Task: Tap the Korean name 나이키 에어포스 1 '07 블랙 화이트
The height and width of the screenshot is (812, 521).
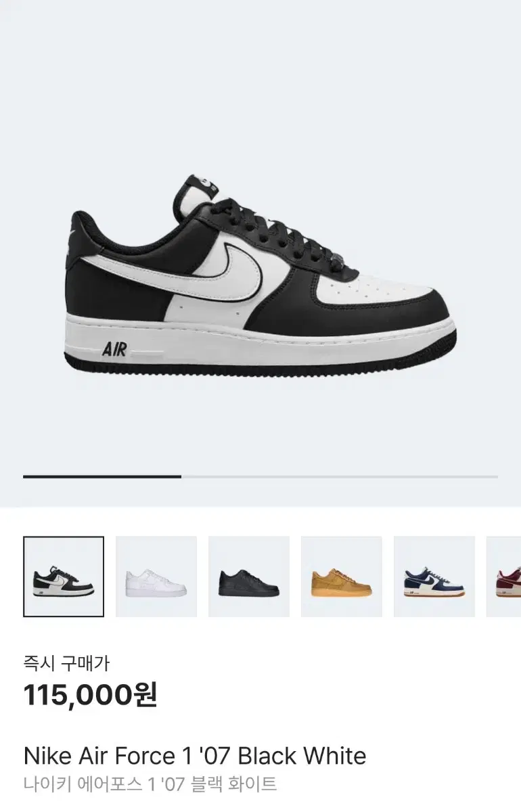Action: pyautogui.click(x=150, y=784)
